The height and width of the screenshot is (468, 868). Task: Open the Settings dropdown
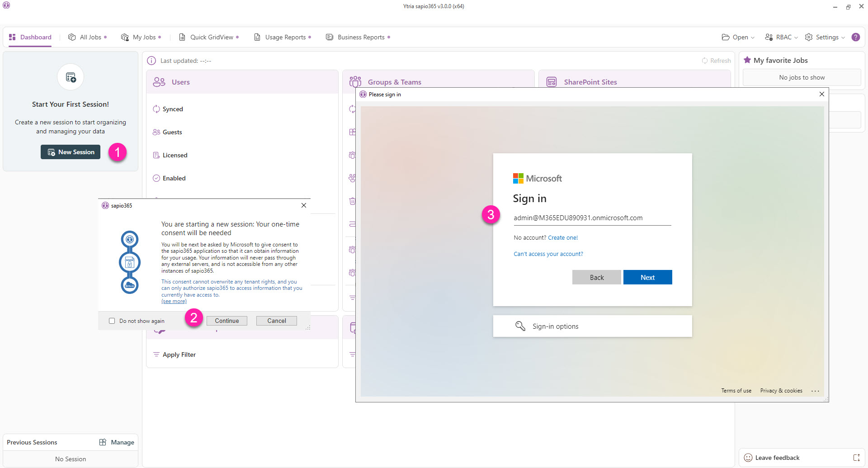tap(825, 37)
